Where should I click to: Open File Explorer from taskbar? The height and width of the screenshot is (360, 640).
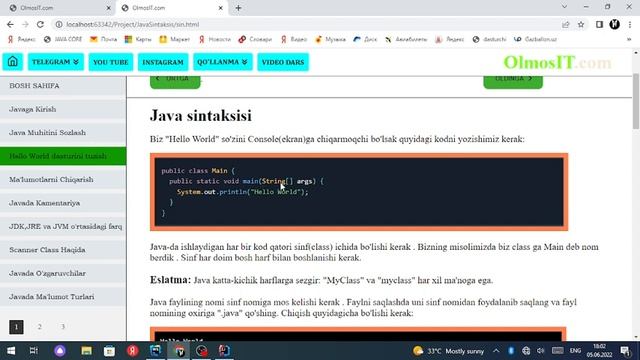pyautogui.click(x=87, y=351)
